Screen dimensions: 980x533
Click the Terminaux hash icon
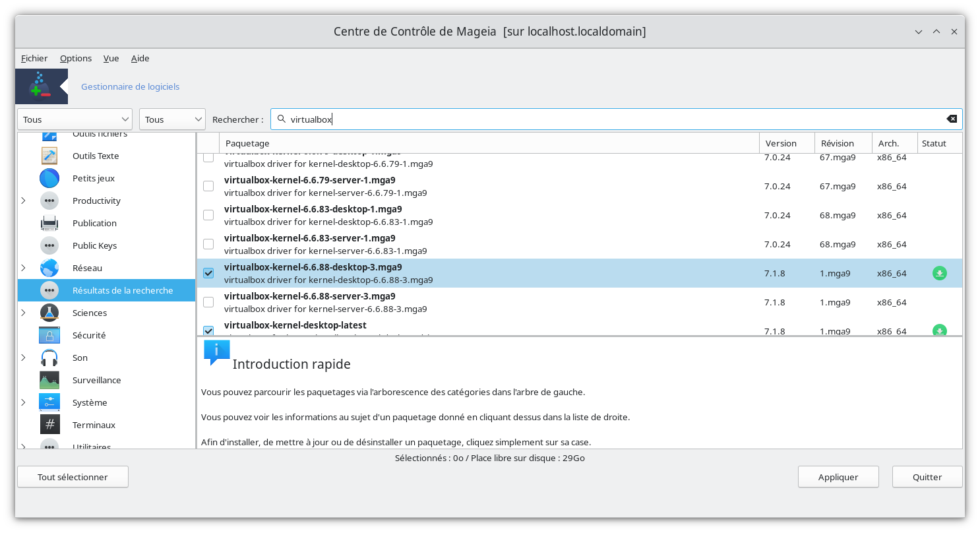(49, 425)
